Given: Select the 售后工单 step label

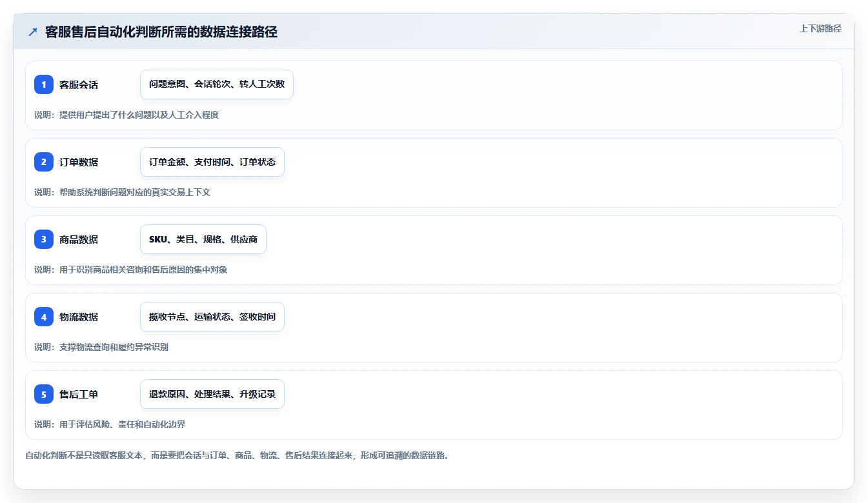Looking at the screenshot, I should tap(79, 394).
